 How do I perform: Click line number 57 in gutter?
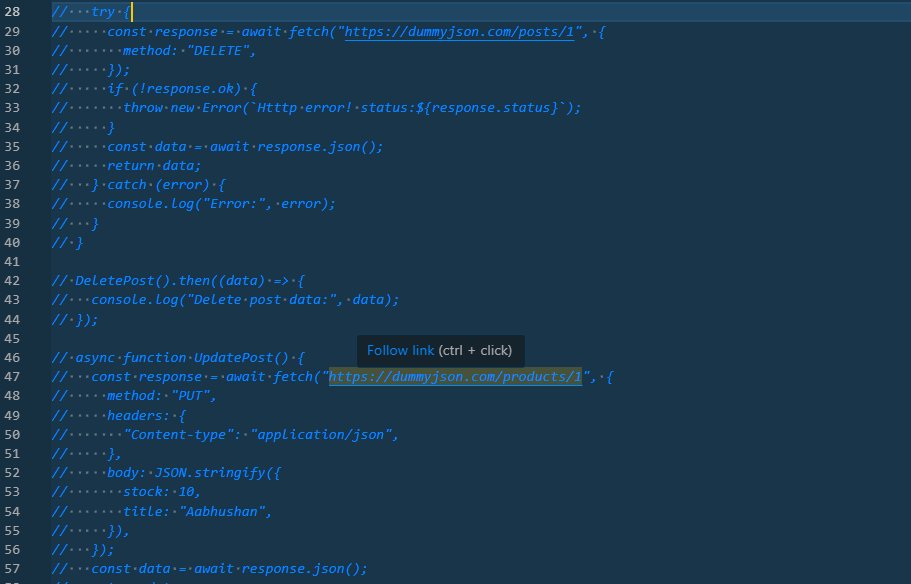(x=12, y=568)
